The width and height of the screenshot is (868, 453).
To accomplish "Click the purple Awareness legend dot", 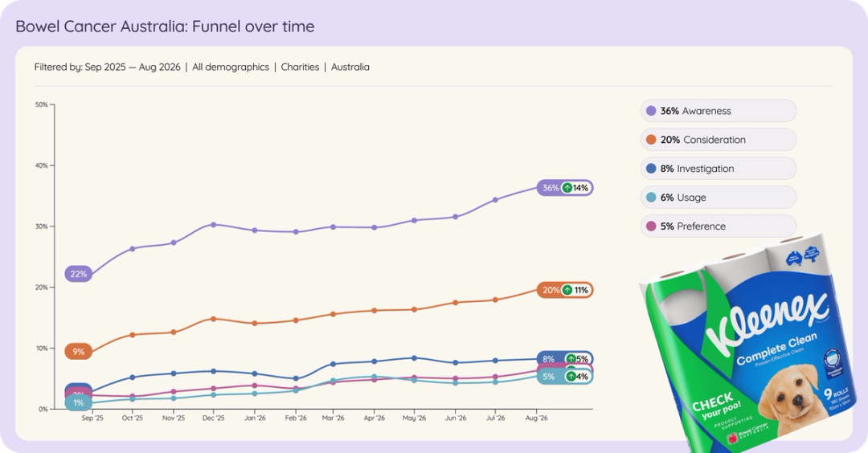I will click(x=651, y=111).
